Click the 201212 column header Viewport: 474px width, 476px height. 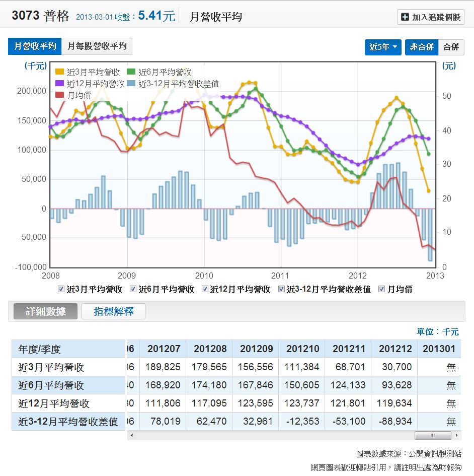[395, 349]
